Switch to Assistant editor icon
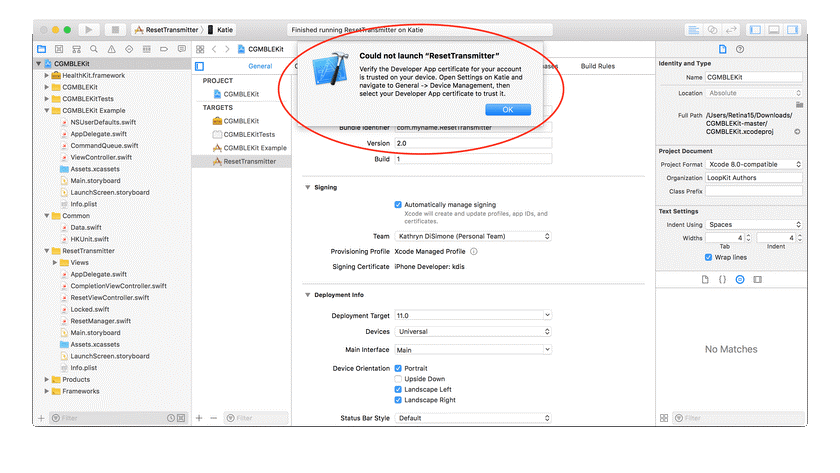 pyautogui.click(x=712, y=29)
